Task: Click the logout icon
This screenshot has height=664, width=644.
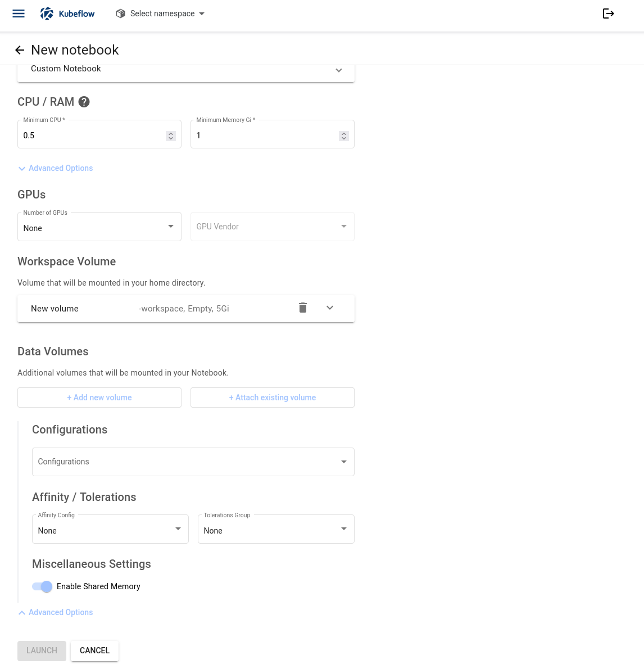Action: coord(608,13)
